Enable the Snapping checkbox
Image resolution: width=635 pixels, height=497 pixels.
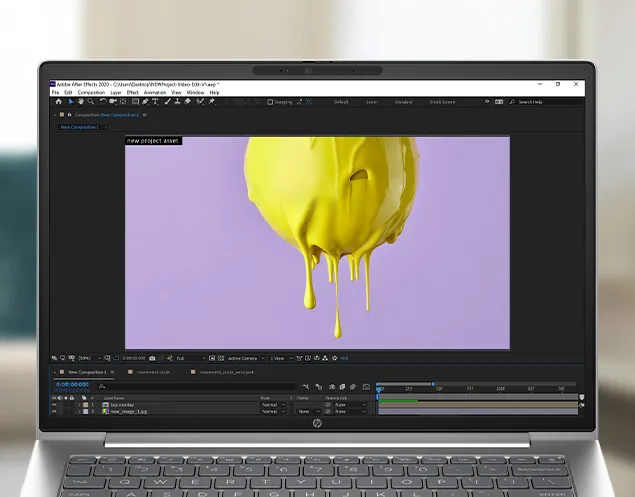coord(270,102)
